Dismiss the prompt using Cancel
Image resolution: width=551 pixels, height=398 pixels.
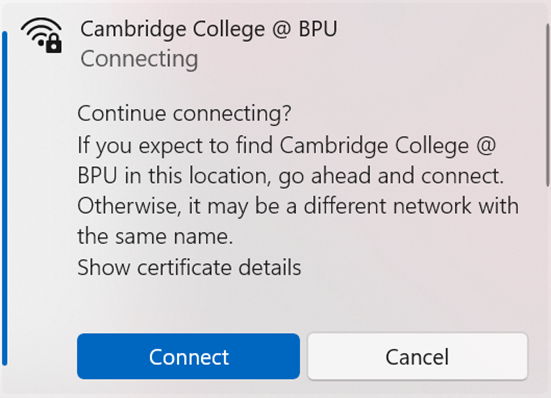[417, 356]
